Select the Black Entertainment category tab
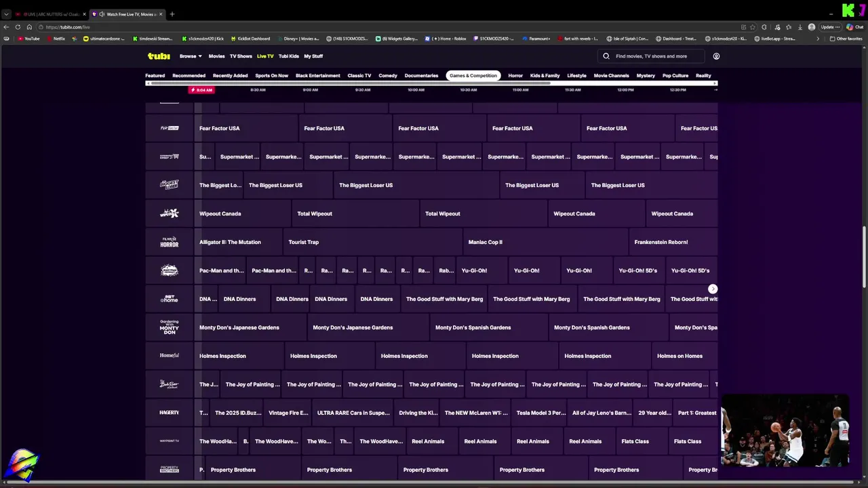868x488 pixels. (x=317, y=75)
